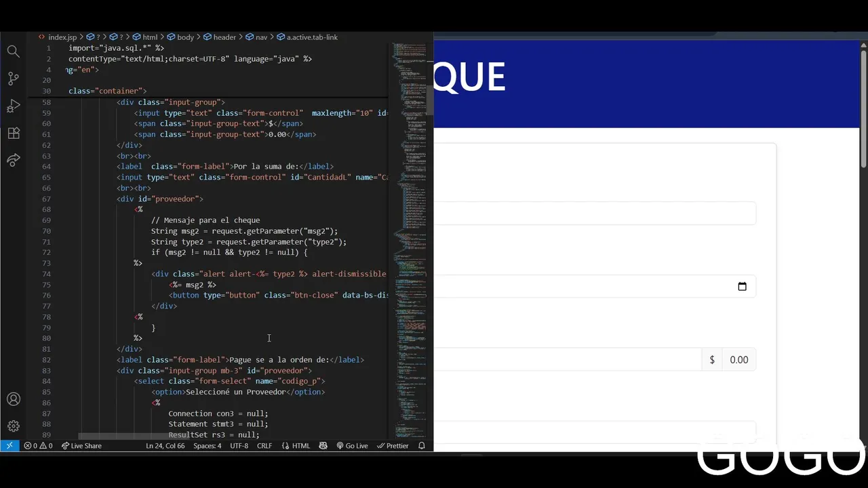
Task: Click the html breadcrumb item
Action: tap(145, 37)
